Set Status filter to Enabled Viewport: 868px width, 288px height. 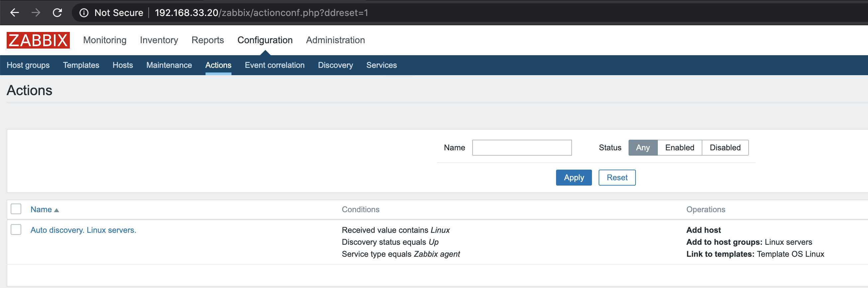(x=679, y=148)
